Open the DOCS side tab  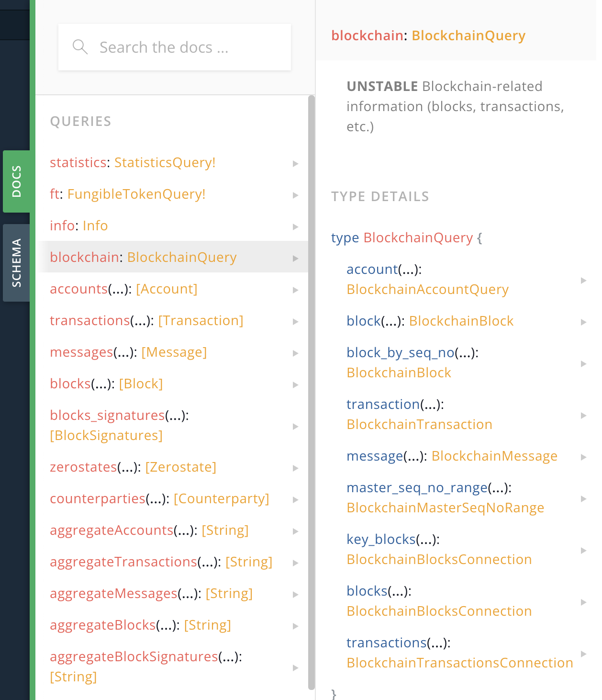[16, 181]
